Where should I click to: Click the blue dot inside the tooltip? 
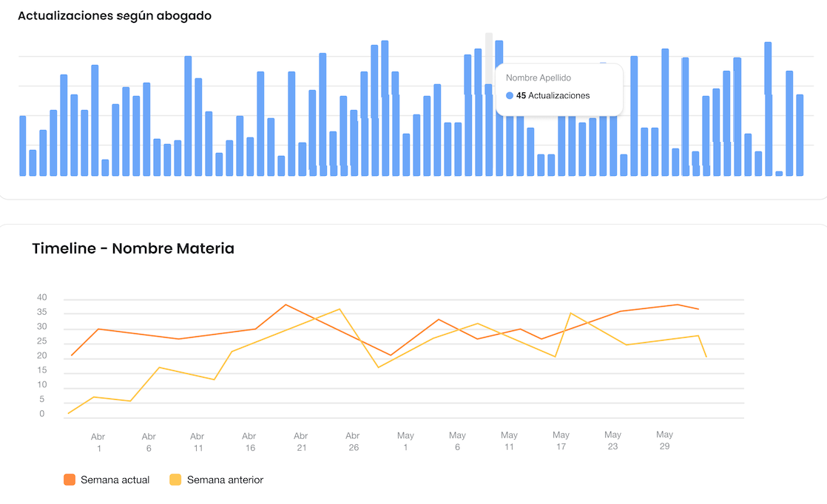(510, 95)
